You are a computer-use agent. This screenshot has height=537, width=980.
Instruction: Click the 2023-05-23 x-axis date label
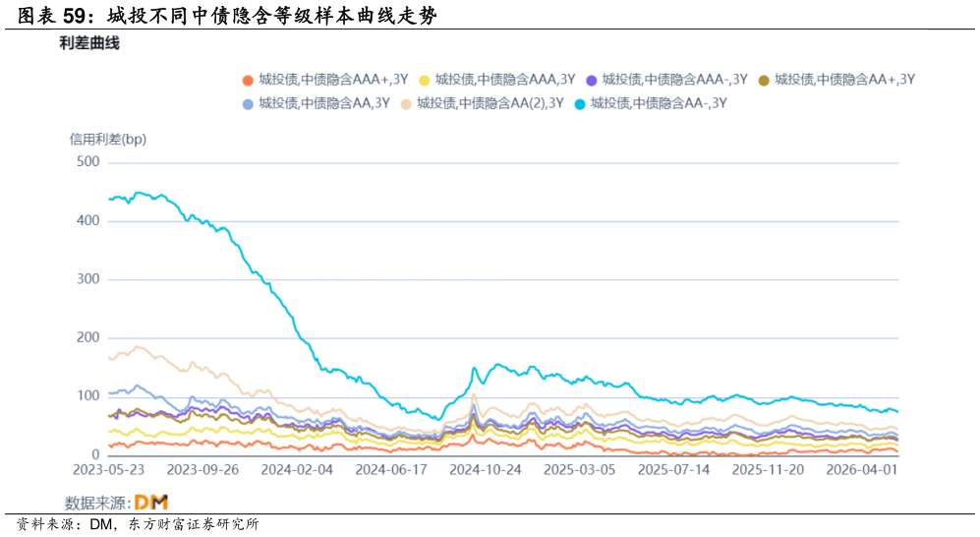[x=108, y=469]
